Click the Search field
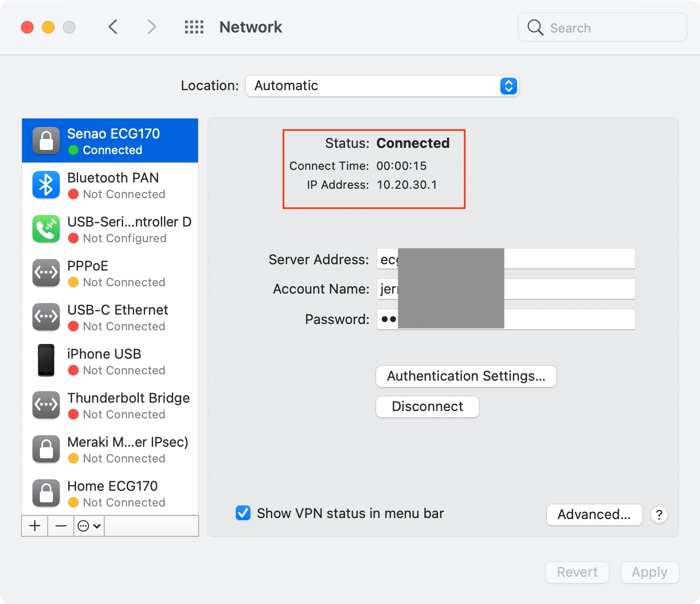The width and height of the screenshot is (700, 604). point(603,28)
